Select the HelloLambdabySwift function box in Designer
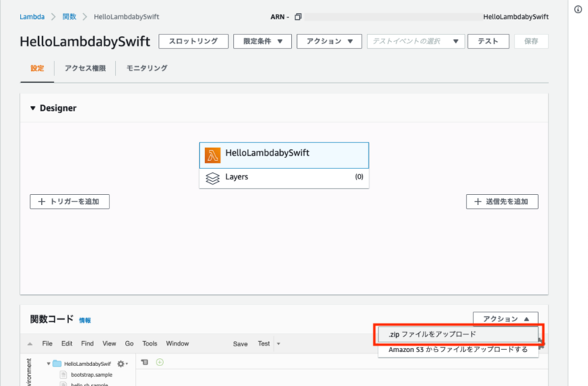This screenshot has width=588, height=386. coord(284,155)
